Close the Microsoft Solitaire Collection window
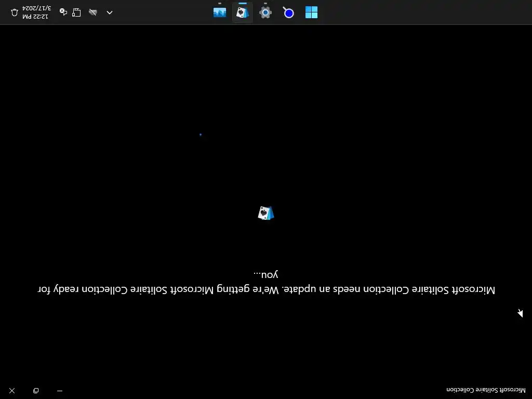The width and height of the screenshot is (532, 399). coord(12,391)
